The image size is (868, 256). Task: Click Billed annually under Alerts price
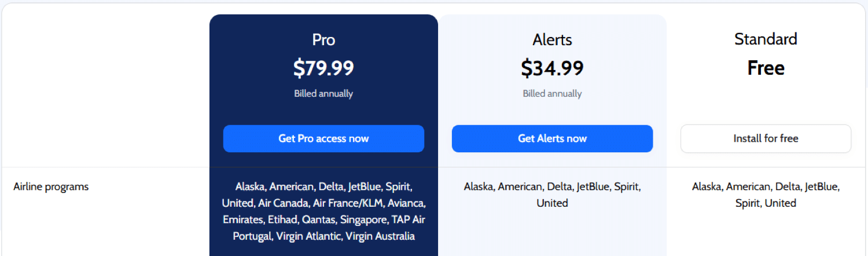552,94
